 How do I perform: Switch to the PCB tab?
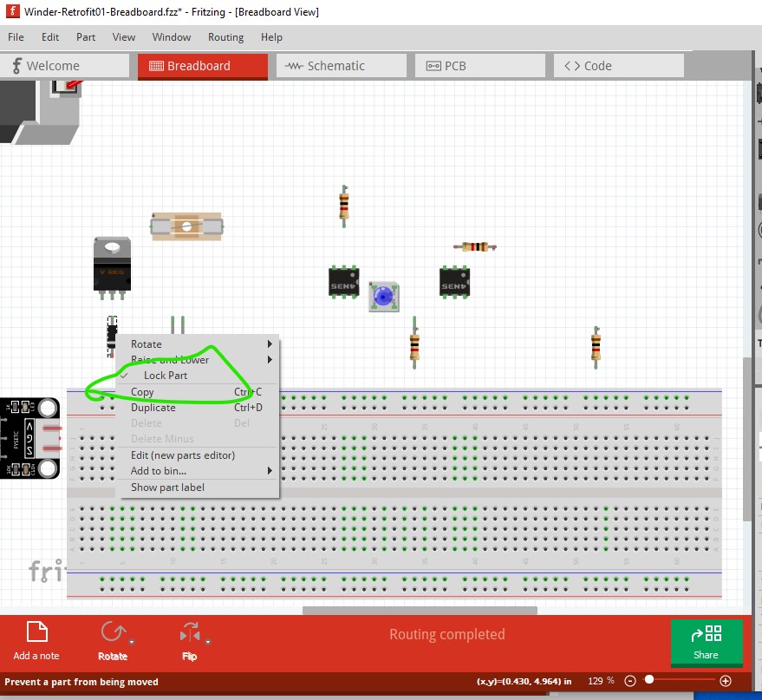tap(479, 66)
